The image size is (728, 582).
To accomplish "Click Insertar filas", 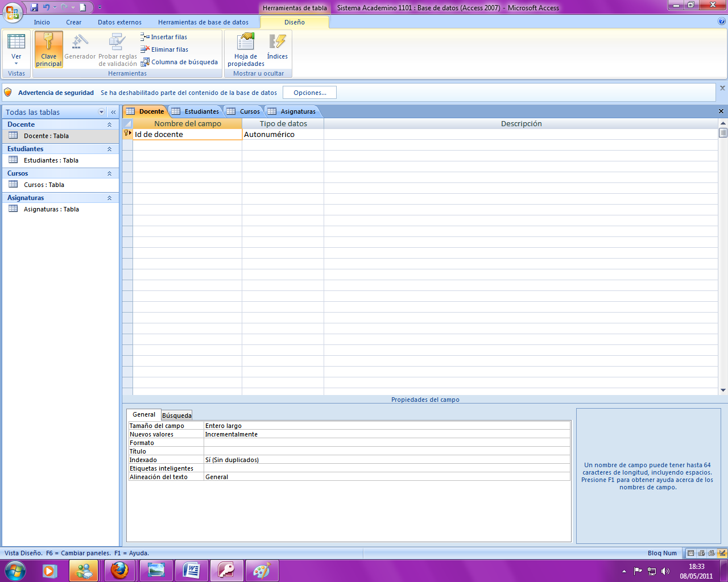I will [164, 37].
